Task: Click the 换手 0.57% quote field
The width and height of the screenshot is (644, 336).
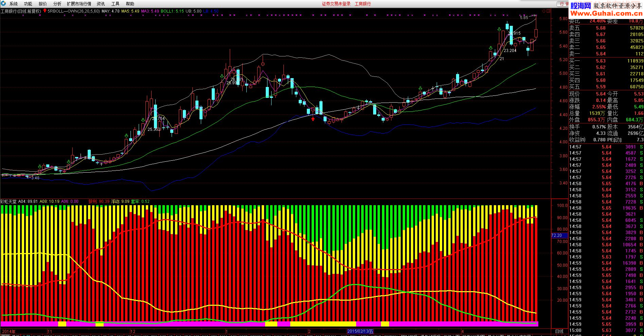Action: [588, 127]
